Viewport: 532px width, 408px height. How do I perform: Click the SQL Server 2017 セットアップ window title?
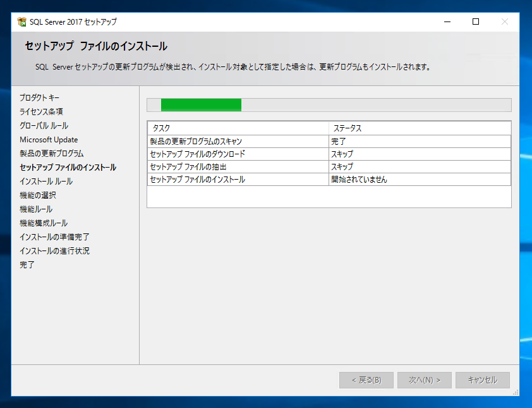(x=73, y=22)
